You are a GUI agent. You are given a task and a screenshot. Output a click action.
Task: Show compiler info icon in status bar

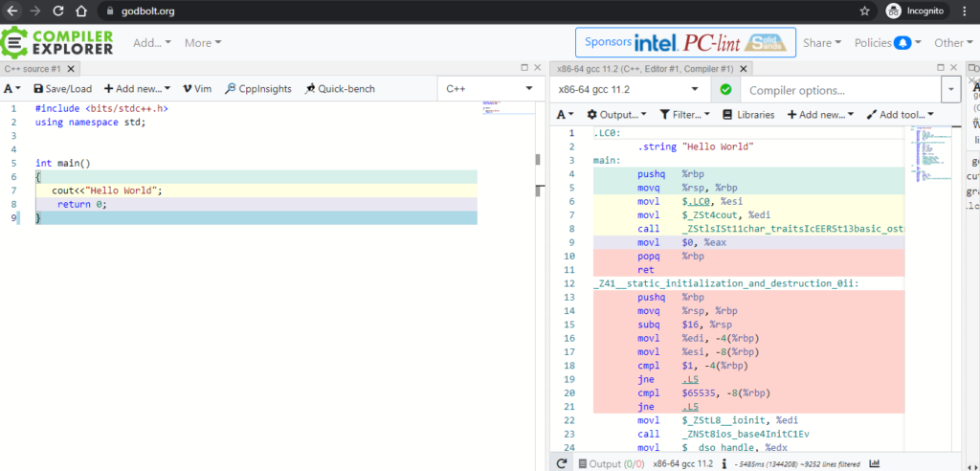[x=726, y=463]
